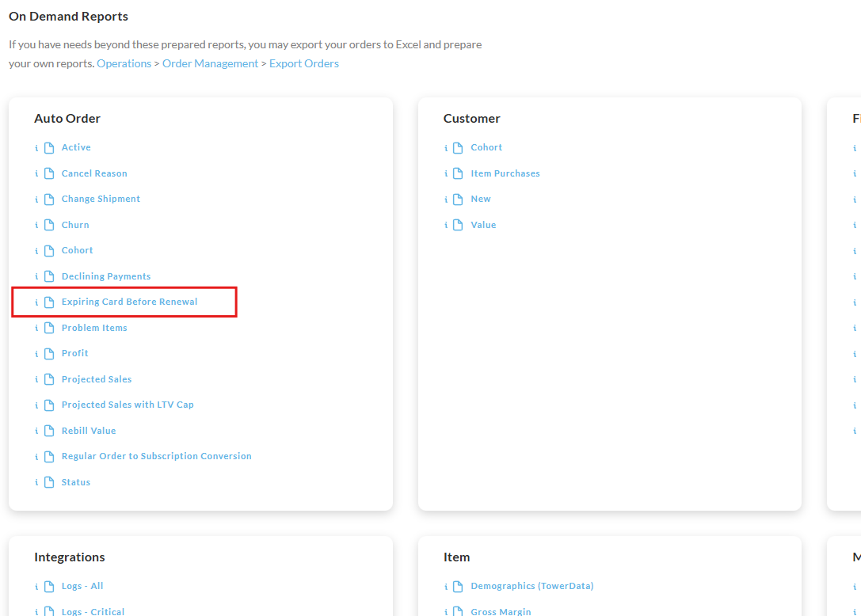Image resolution: width=861 pixels, height=616 pixels.
Task: Open the customer Value report
Action: click(x=483, y=225)
